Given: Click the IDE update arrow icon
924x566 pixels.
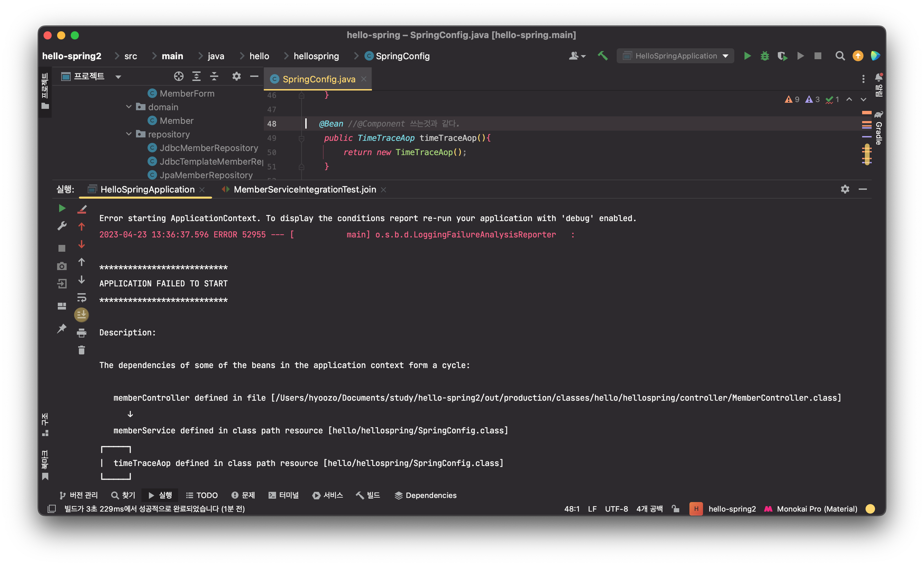Looking at the screenshot, I should (858, 56).
